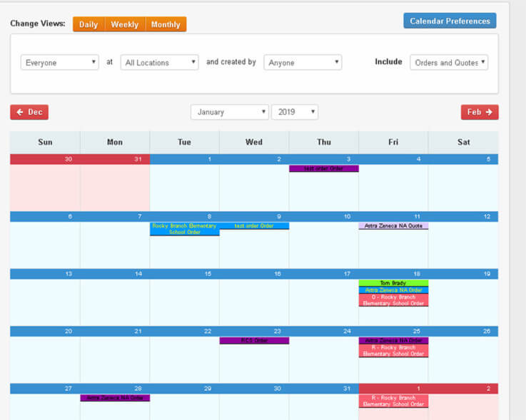Open Rocky Branch Elementary School Order on January 8
526x420 pixels.
pos(184,229)
